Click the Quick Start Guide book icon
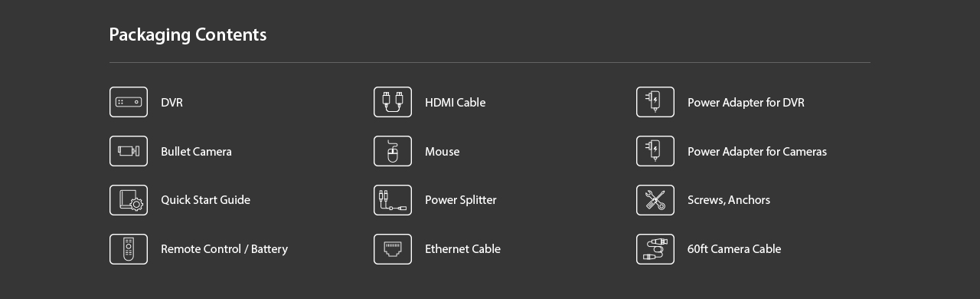Viewport: 980px width, 299px height. point(129,200)
